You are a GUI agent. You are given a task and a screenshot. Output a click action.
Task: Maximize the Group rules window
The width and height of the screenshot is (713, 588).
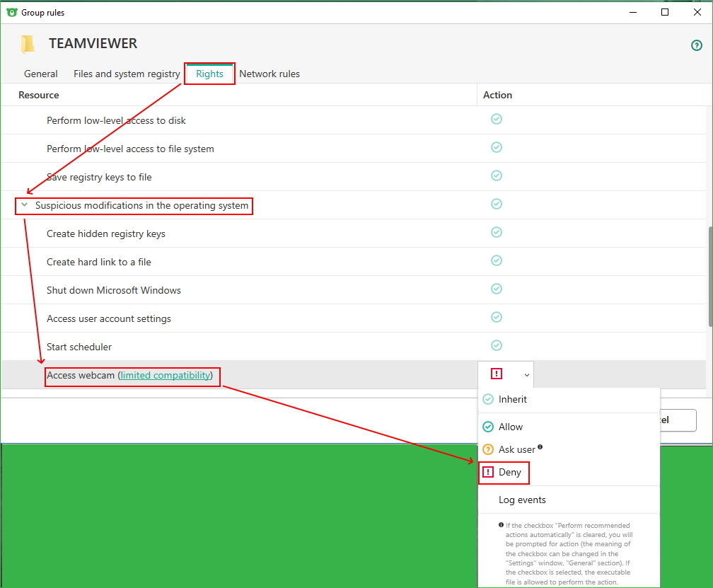[x=665, y=12]
